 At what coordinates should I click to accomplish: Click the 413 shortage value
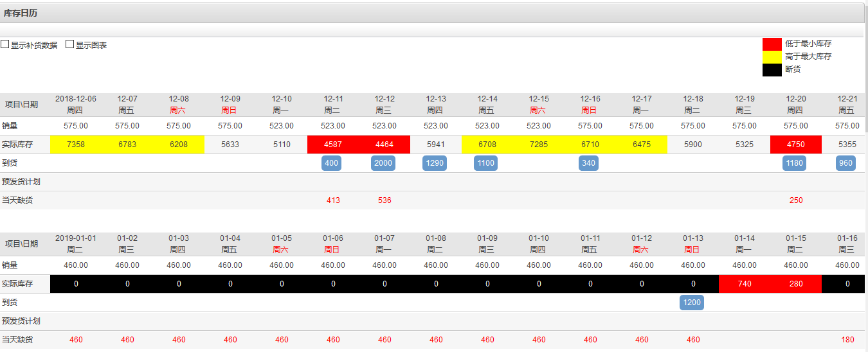coord(333,200)
